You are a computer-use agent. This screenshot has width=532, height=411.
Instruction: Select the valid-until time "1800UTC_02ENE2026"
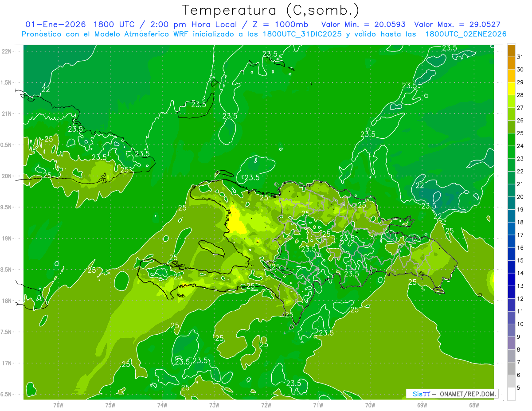[465, 34]
